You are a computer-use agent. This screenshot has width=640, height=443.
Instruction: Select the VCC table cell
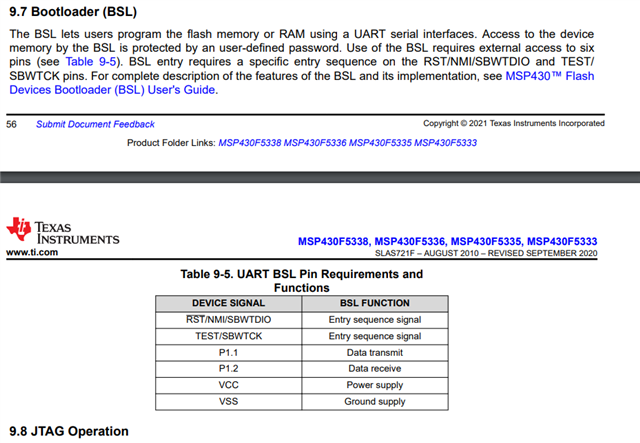pyautogui.click(x=229, y=385)
